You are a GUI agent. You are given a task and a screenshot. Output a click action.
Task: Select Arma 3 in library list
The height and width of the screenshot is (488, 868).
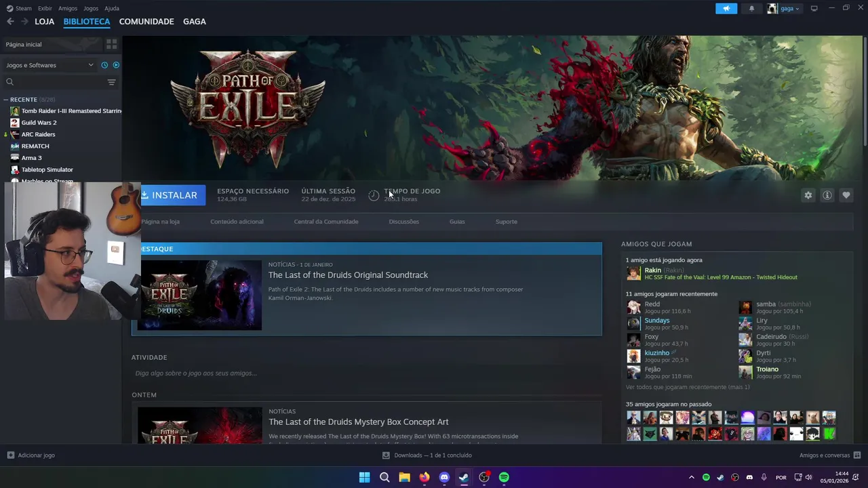click(x=31, y=158)
